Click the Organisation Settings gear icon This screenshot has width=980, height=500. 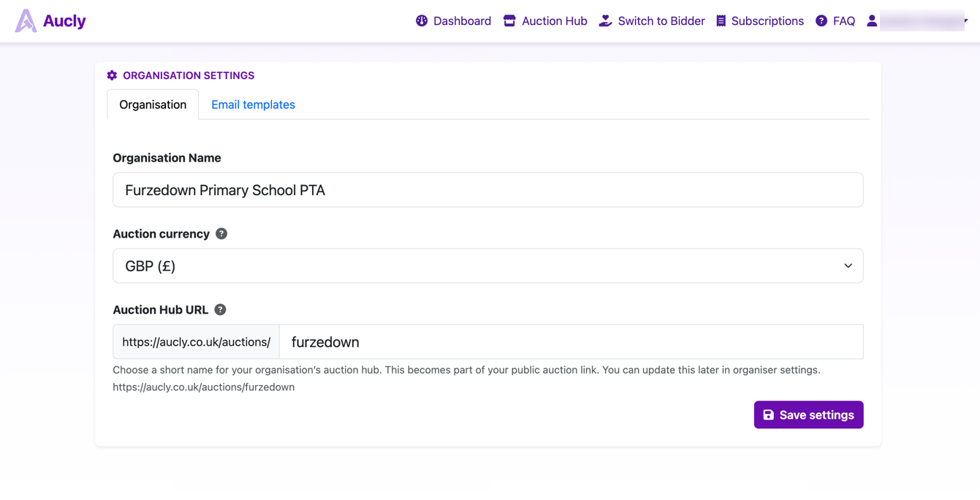click(x=112, y=75)
